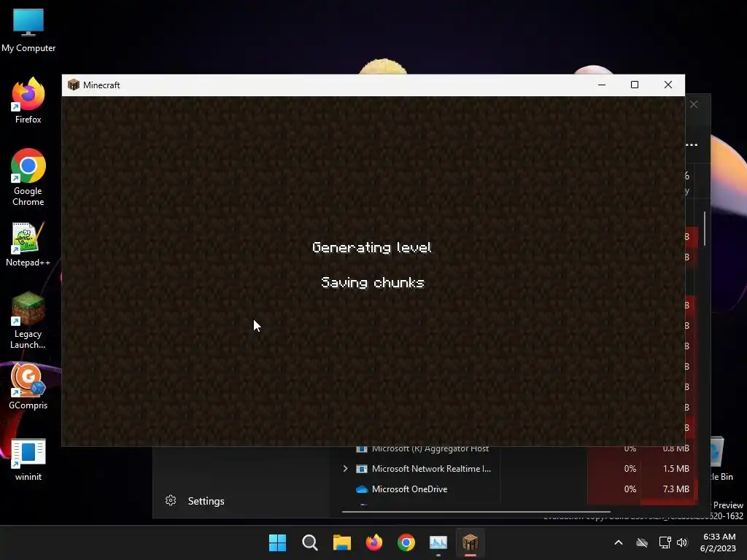
Task: Open the network tray icon
Action: click(x=665, y=542)
